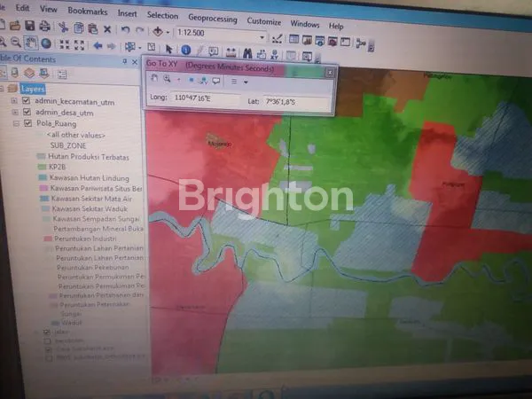Copy the selected element
This screenshot has height=399, width=532.
(79, 27)
